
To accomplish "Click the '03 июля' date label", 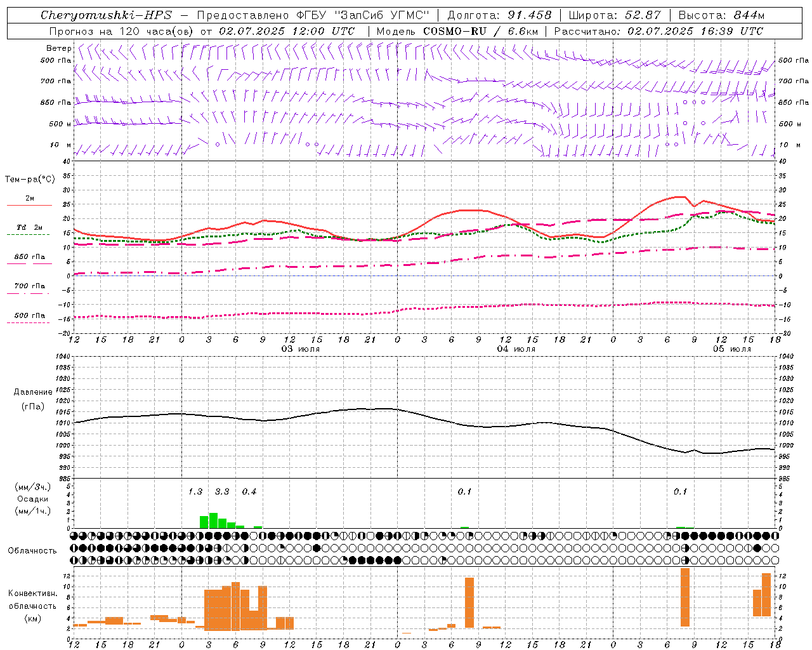I will pos(301,349).
